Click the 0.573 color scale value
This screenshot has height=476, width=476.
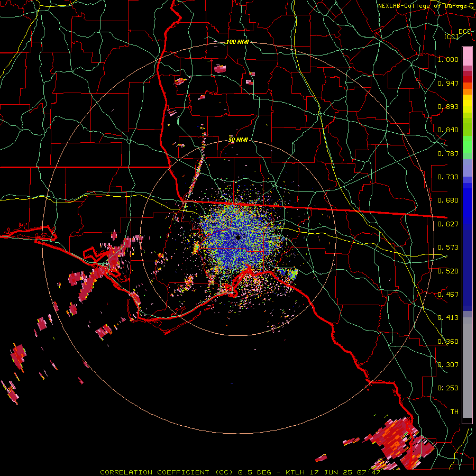point(448,248)
